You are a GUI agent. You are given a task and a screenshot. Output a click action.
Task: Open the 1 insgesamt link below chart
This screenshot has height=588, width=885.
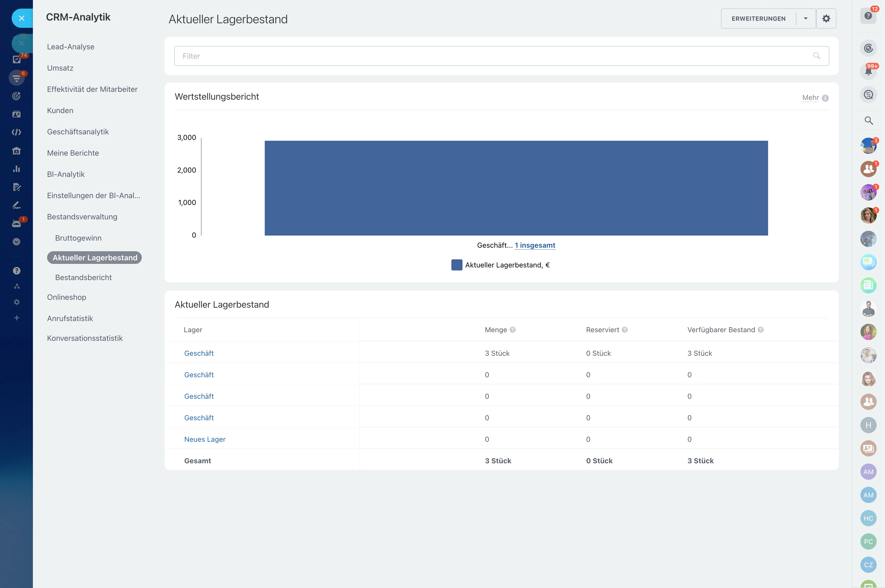[x=535, y=245]
